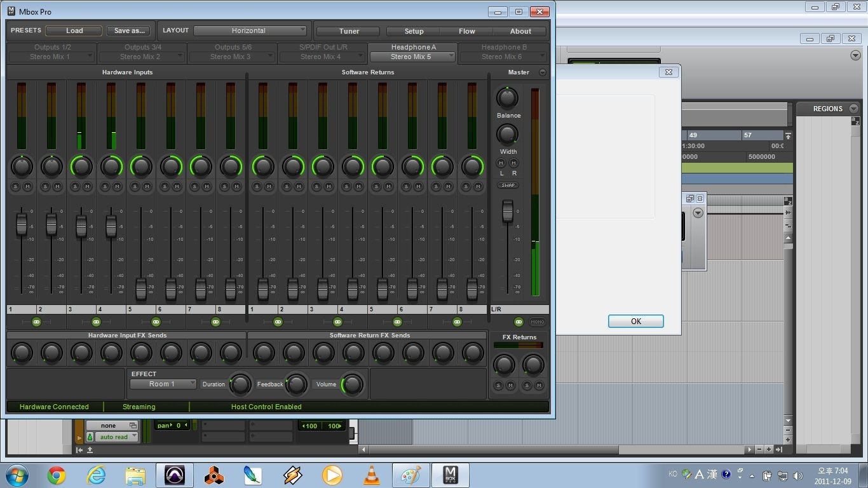
Task: Solo the left FX Returns channel
Action: 498,386
